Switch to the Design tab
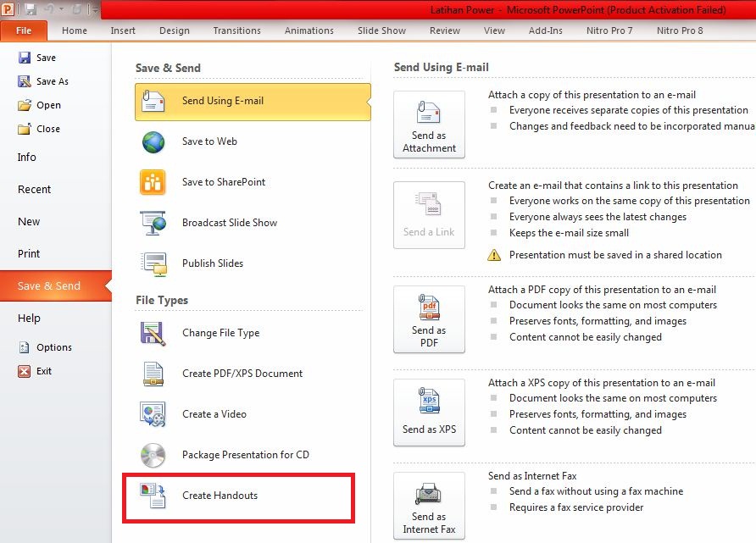The image size is (756, 543). click(175, 30)
